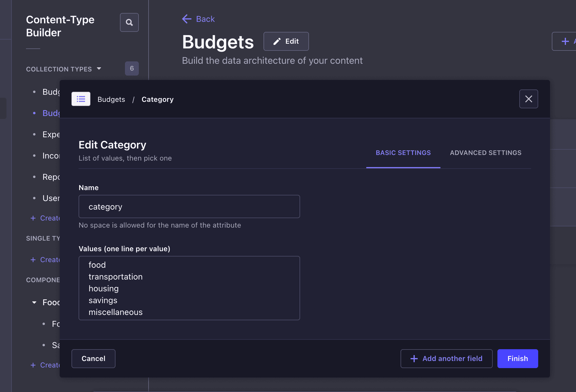Click the Budgets breadcrumb in modal header

111,99
